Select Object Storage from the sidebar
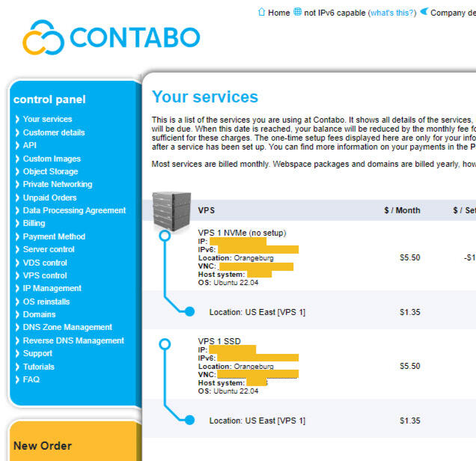 51,171
